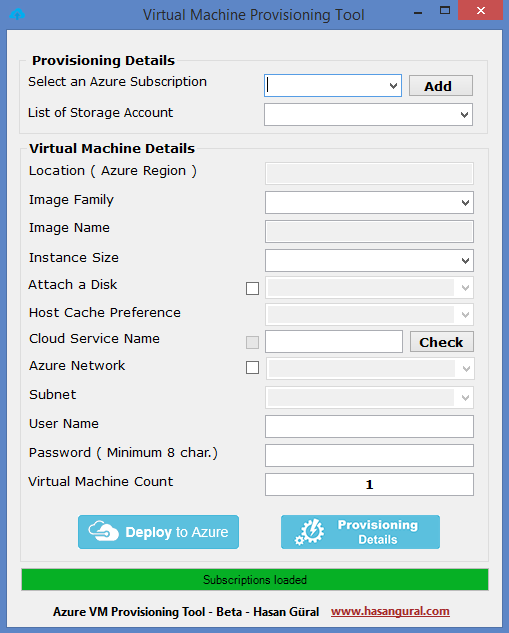Image resolution: width=509 pixels, height=633 pixels.
Task: Tick the Azure Network checkbox
Action: click(x=252, y=367)
